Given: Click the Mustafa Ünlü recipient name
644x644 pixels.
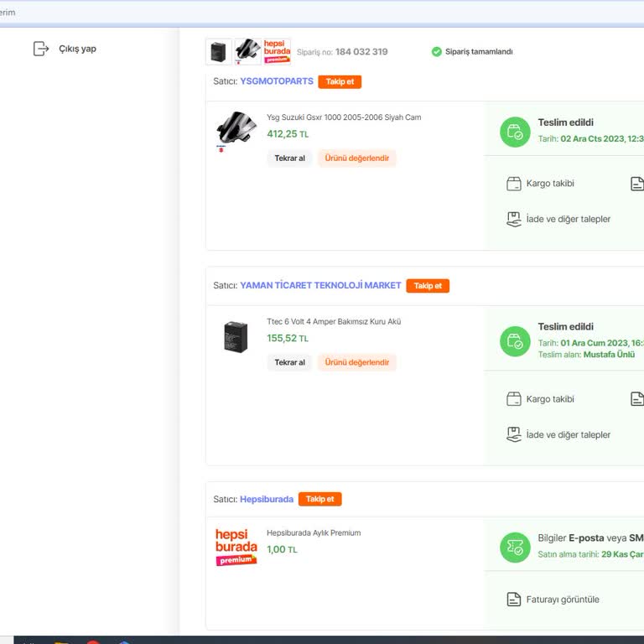Looking at the screenshot, I should click(x=609, y=355).
